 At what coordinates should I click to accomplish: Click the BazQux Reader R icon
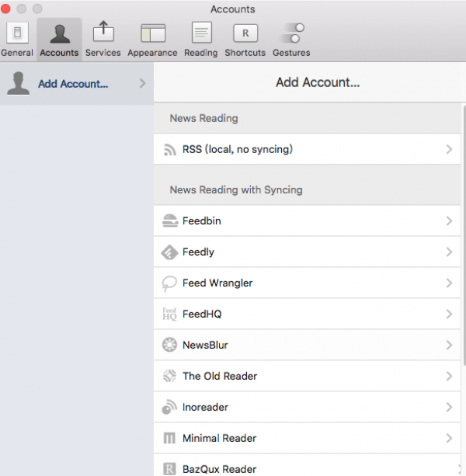coord(169,469)
